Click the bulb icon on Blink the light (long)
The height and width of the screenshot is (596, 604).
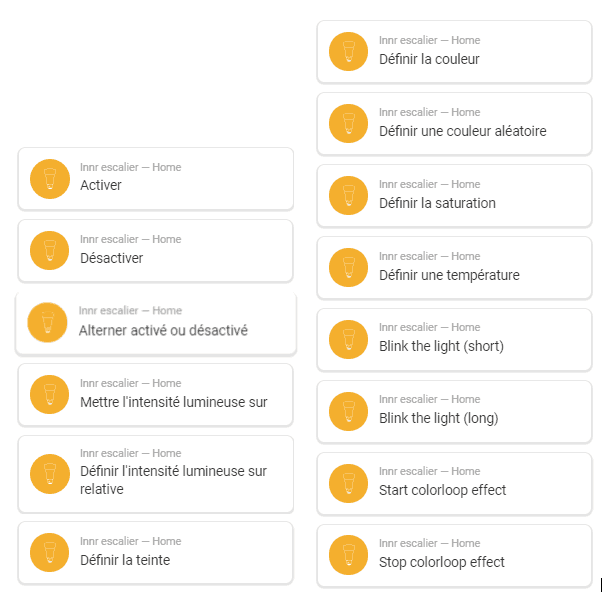click(348, 410)
